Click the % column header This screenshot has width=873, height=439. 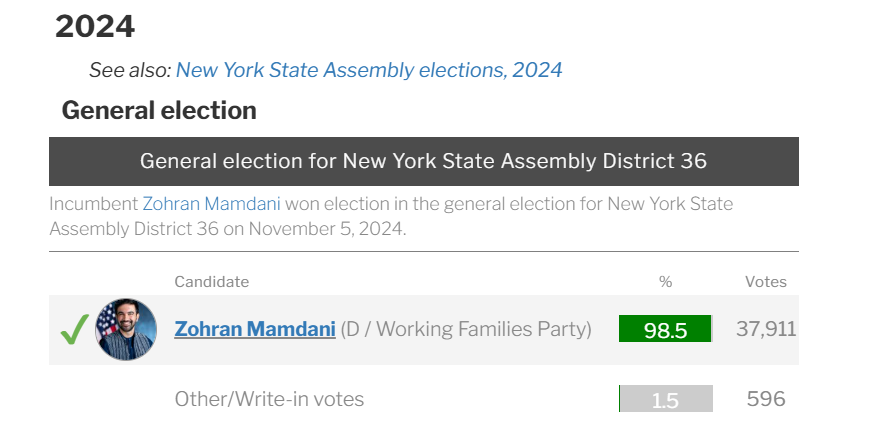[x=665, y=282]
